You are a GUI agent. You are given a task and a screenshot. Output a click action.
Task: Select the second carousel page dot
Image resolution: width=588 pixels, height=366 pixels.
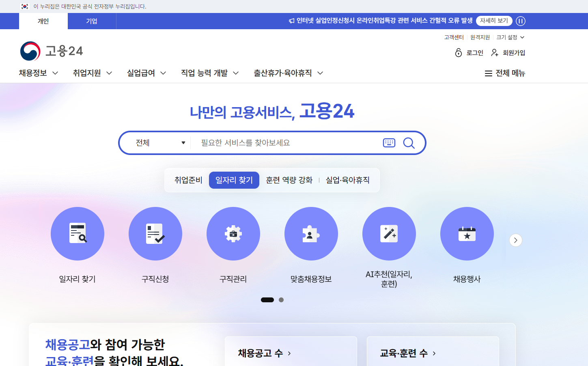click(281, 300)
